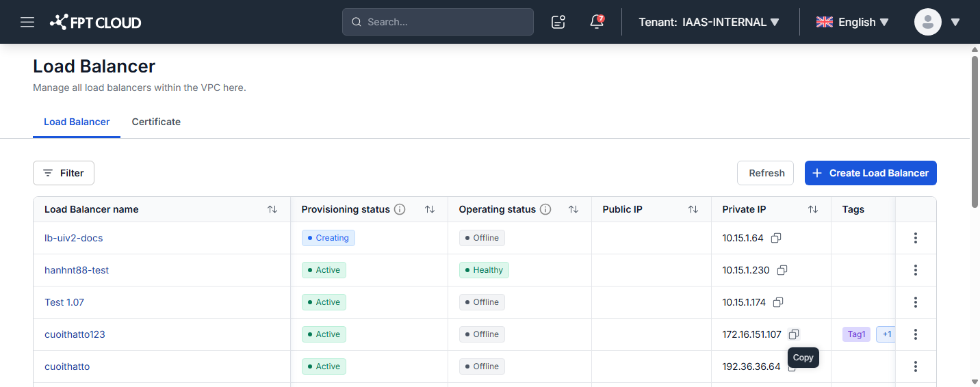
Task: Click the Tags column header
Action: pos(853,209)
